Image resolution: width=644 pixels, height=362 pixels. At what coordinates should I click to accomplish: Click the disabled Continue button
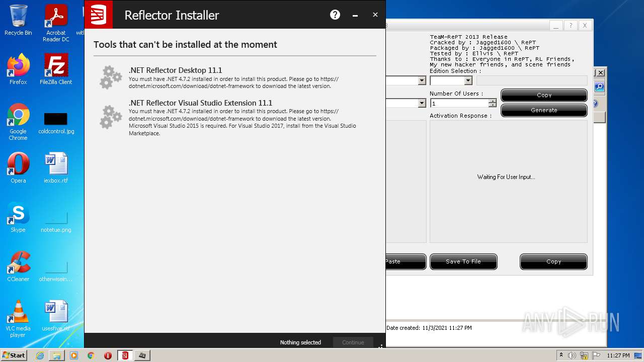pyautogui.click(x=353, y=342)
